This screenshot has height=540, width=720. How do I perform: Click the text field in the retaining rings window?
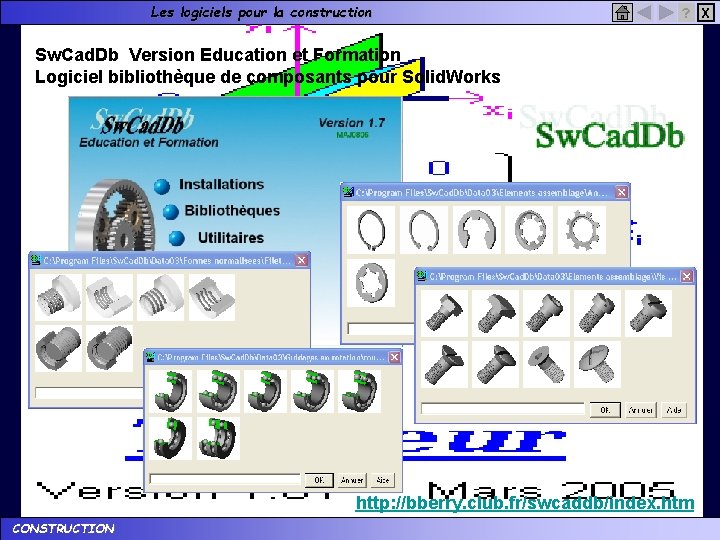(381, 329)
